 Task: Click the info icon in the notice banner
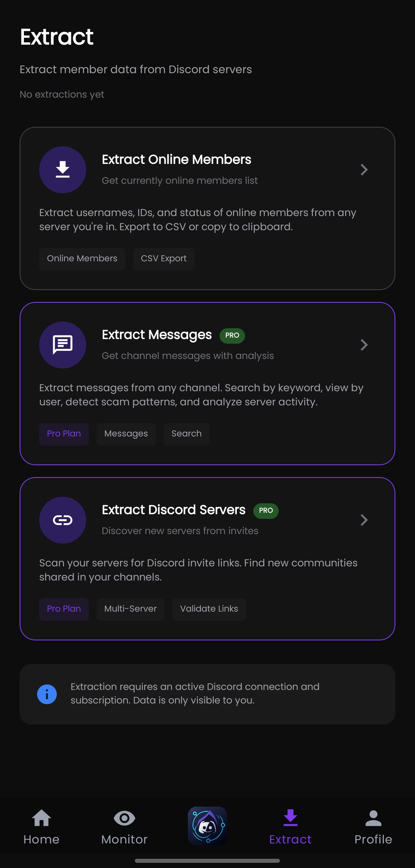[x=47, y=694]
